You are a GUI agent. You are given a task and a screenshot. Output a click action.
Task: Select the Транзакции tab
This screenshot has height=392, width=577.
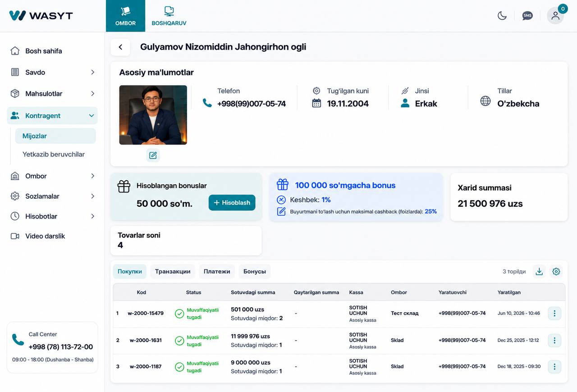click(x=173, y=271)
